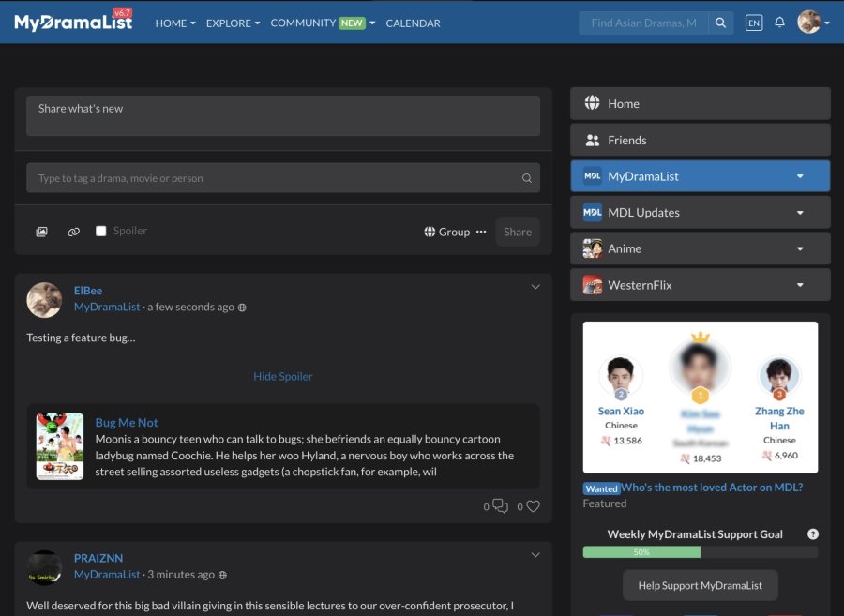844x616 pixels.
Task: Click Hide Spoiler link
Action: [x=283, y=376]
